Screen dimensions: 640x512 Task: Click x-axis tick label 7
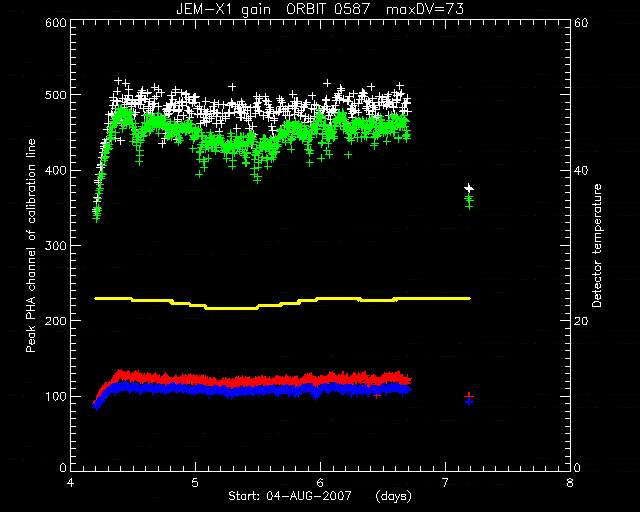pos(445,483)
